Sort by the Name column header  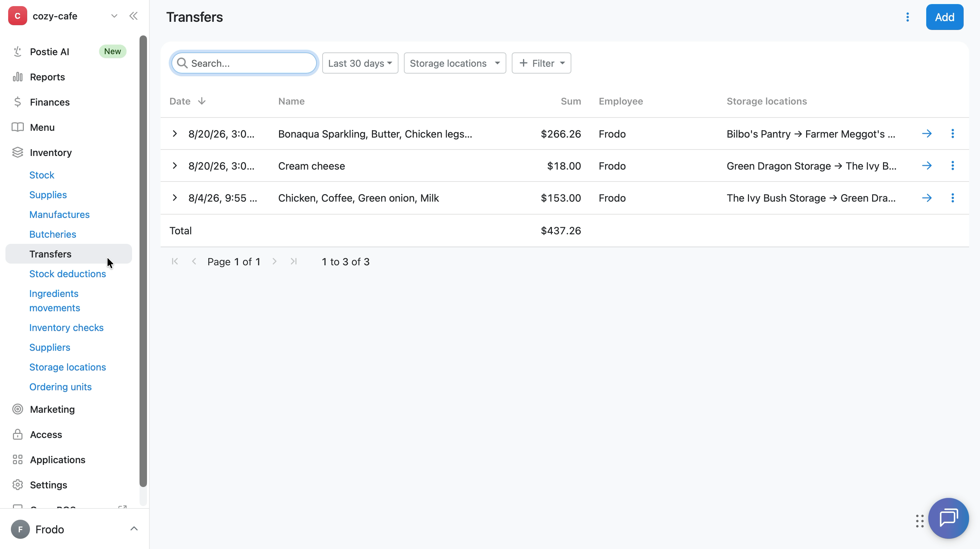tap(291, 101)
